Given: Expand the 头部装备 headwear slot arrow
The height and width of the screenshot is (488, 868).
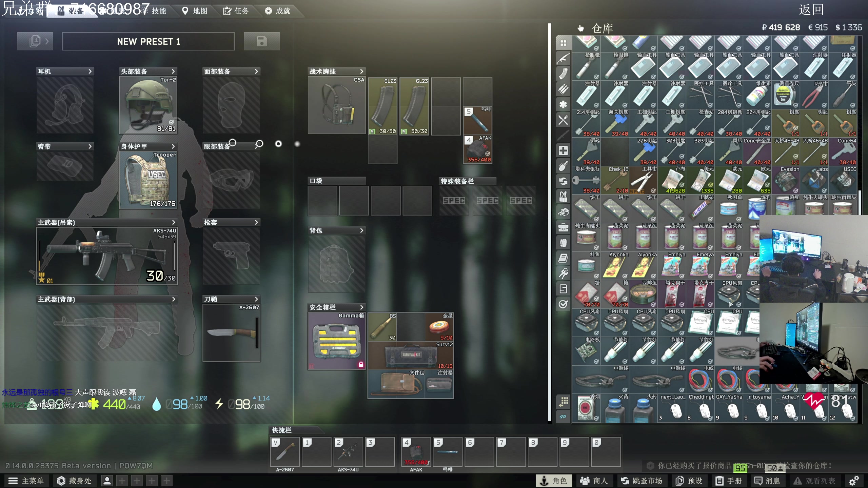Looking at the screenshot, I should (x=173, y=71).
